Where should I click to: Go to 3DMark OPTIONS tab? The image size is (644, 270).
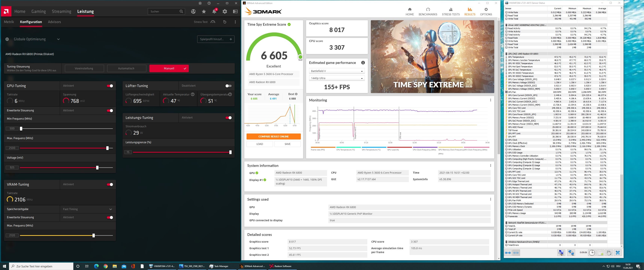coord(486,12)
